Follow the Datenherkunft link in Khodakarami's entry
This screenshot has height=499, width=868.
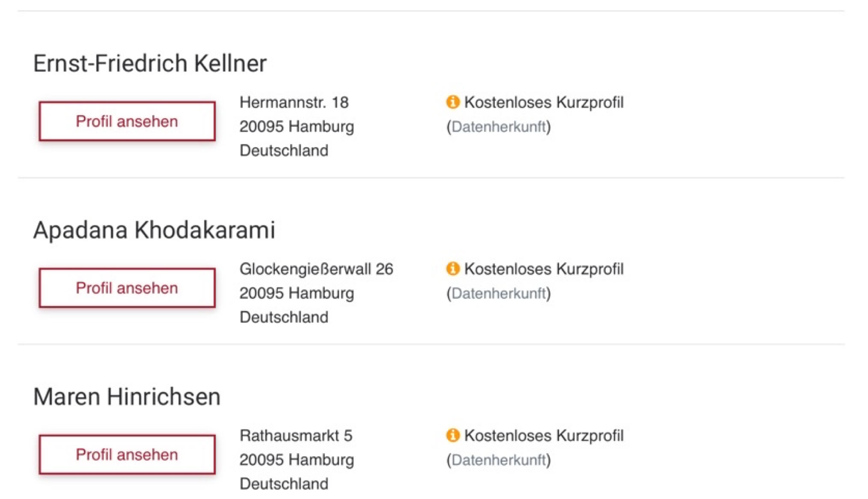pyautogui.click(x=498, y=293)
